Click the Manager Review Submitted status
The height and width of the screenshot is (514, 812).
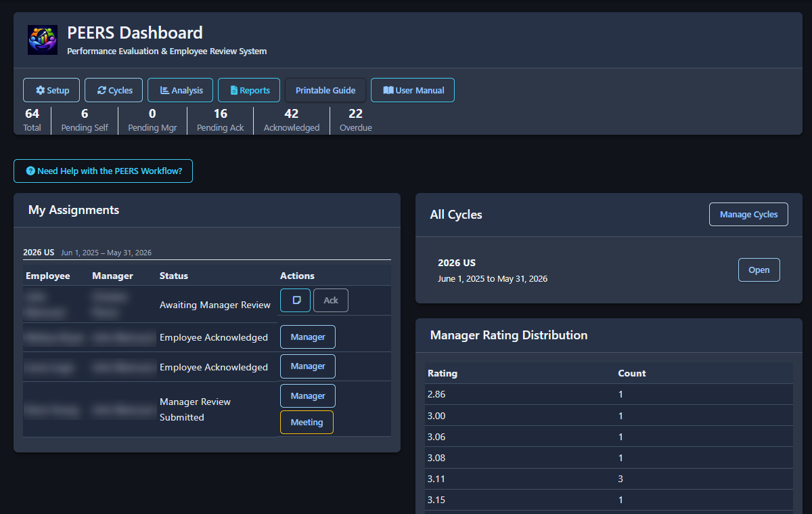pyautogui.click(x=195, y=409)
